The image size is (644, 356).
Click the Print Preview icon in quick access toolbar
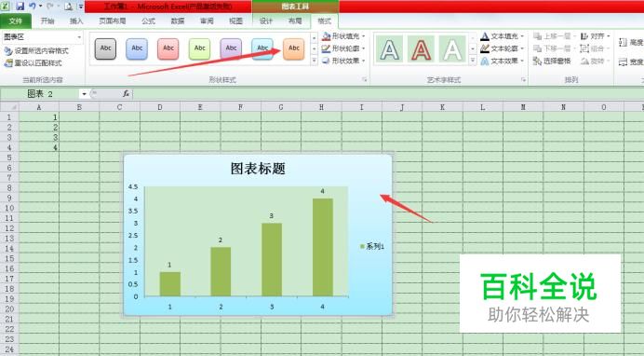69,7
